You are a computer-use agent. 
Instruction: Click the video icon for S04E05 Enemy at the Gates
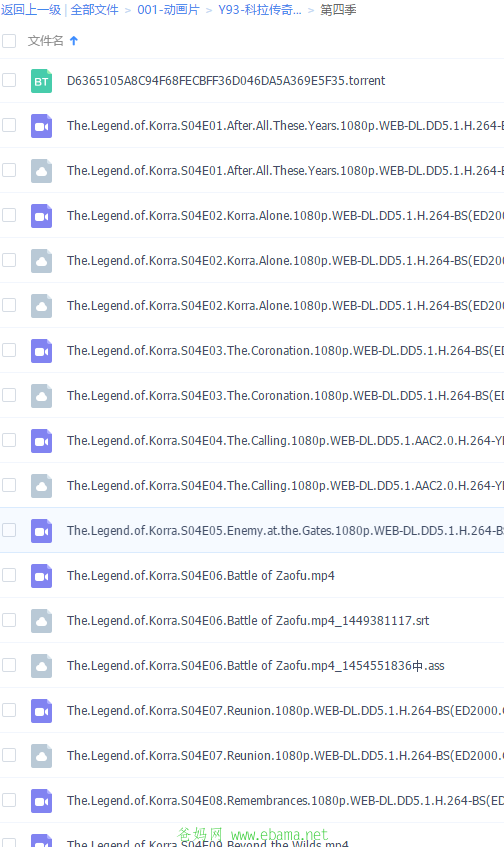click(42, 531)
